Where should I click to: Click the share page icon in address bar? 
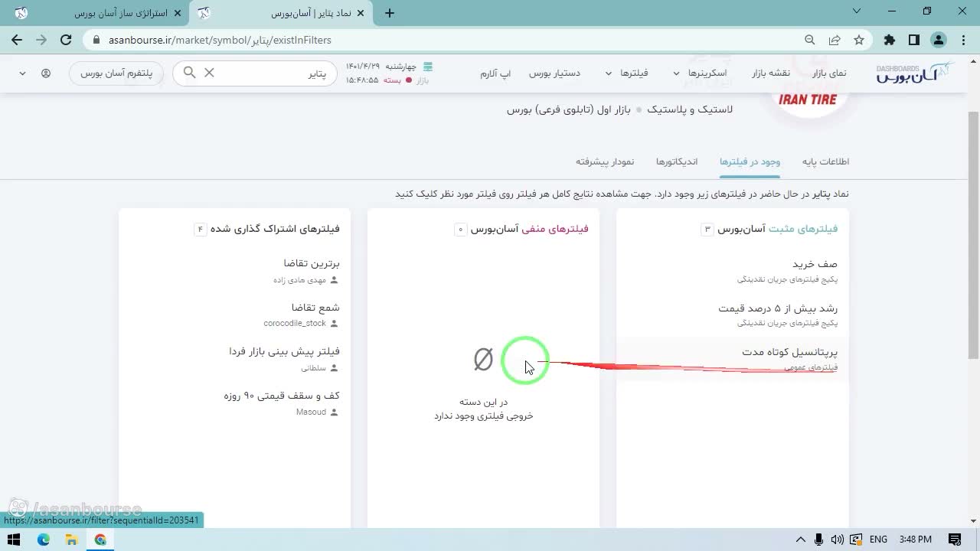pos(835,40)
